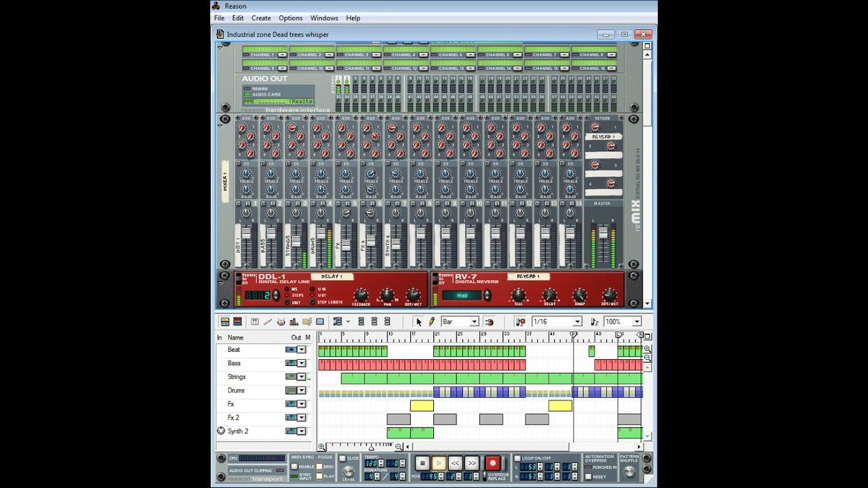Screen dimensions: 868x488
Task: Toggle RV-7 bypass switch
Action: [x=435, y=279]
